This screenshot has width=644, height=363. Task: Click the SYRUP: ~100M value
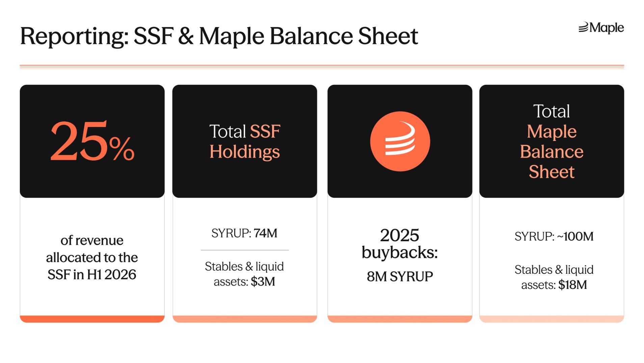[554, 236]
